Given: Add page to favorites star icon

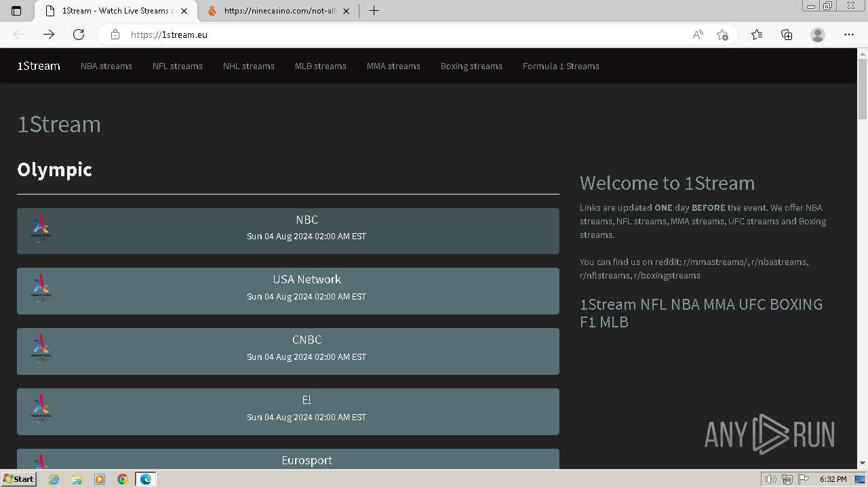Looking at the screenshot, I should pyautogui.click(x=723, y=35).
